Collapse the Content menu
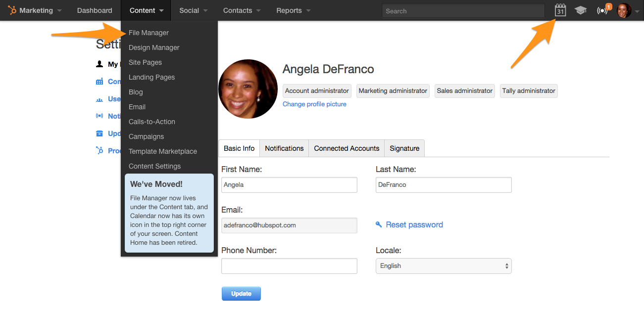This screenshot has width=644, height=309. [x=146, y=10]
